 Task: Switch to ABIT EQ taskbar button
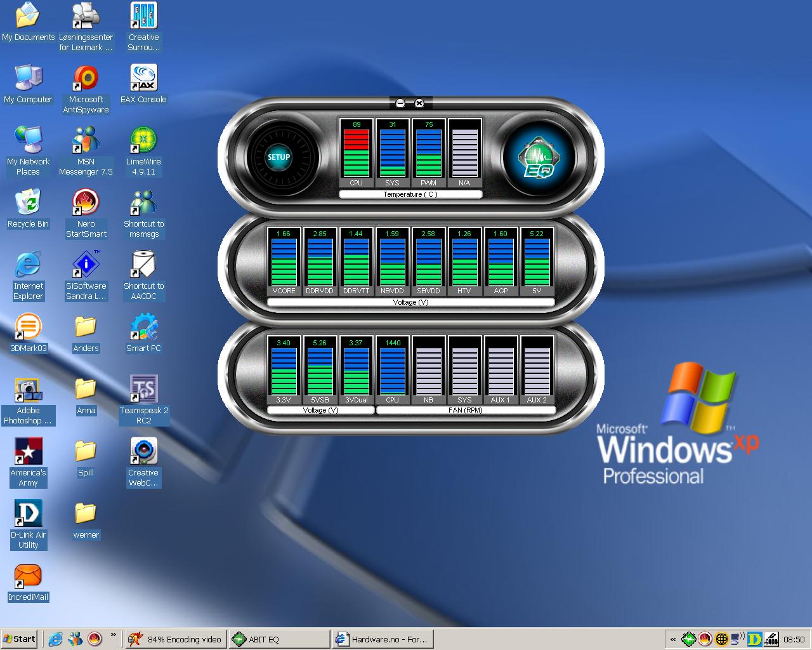pyautogui.click(x=279, y=639)
